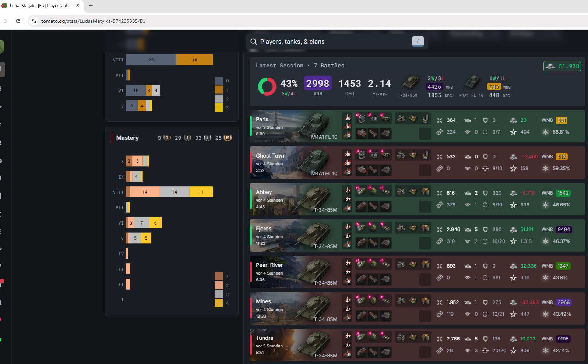The image size is (588, 364).
Task: Click the wheel equipment icon in the Paris row
Action: [361, 119]
